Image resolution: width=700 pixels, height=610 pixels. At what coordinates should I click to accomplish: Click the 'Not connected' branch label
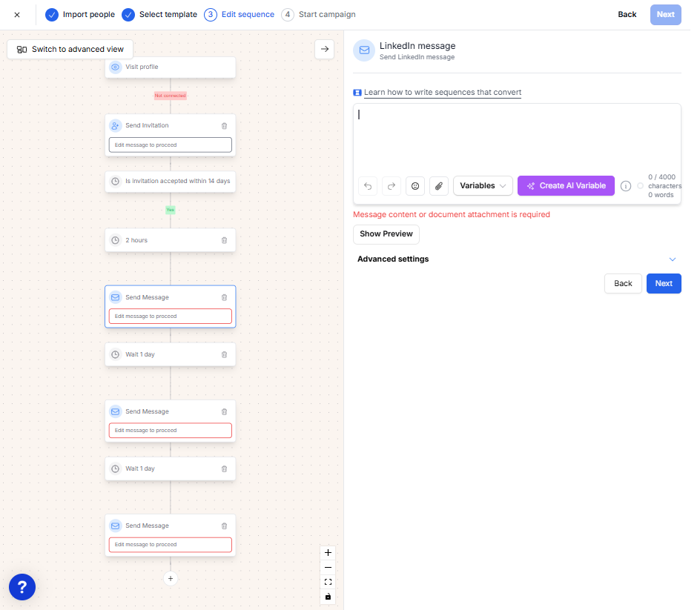[170, 96]
